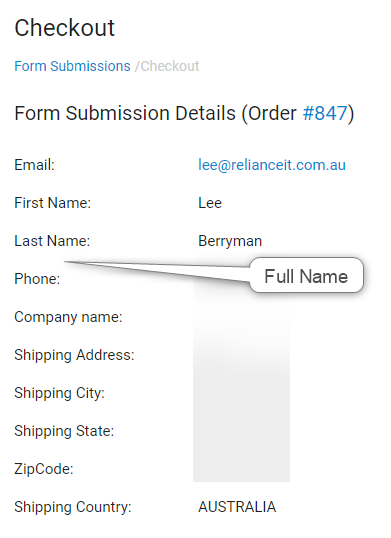Viewport: 391px width, 538px height.
Task: Click the Checkout page heading
Action: 64,28
